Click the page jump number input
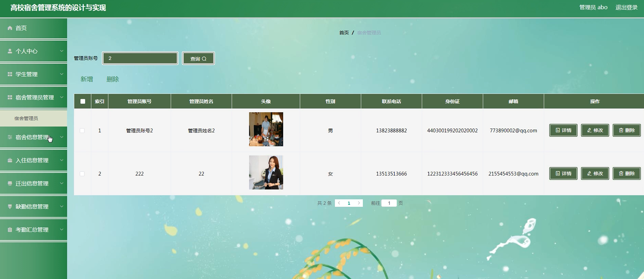The width and height of the screenshot is (644, 279). click(x=389, y=203)
